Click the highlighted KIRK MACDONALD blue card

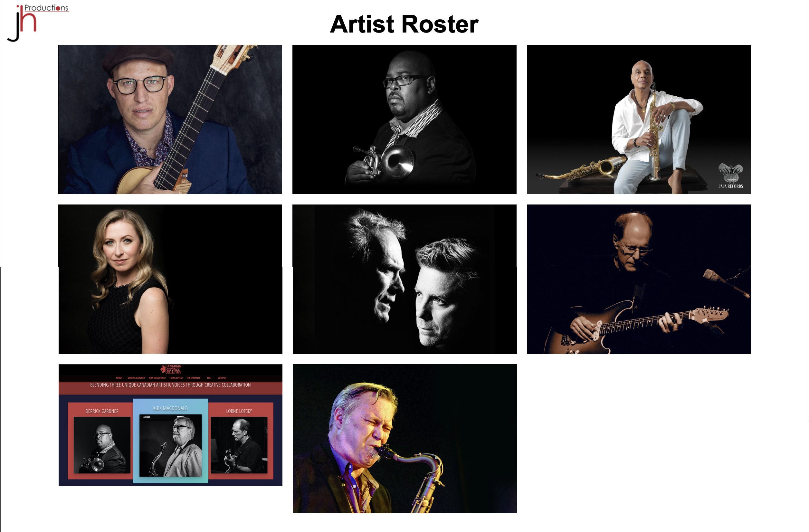pos(170,441)
